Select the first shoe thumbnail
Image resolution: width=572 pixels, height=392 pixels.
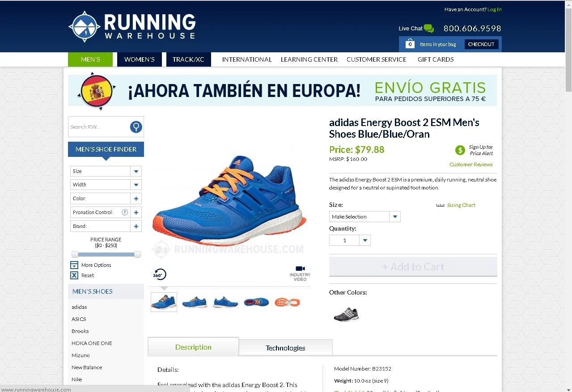click(x=164, y=302)
